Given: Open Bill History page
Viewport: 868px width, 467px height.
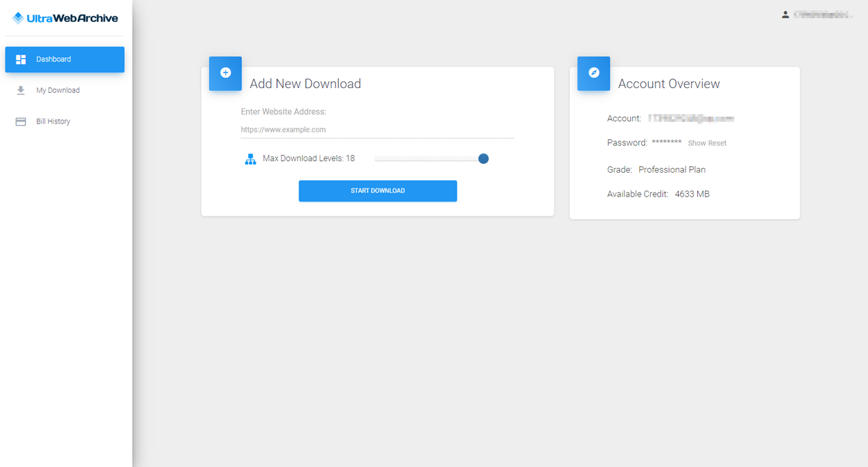Looking at the screenshot, I should (53, 122).
